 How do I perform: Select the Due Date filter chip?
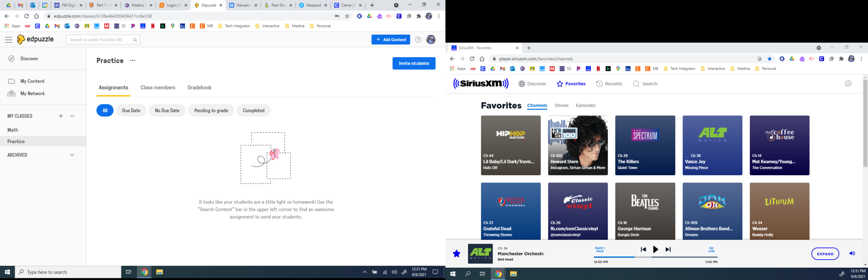pyautogui.click(x=131, y=111)
